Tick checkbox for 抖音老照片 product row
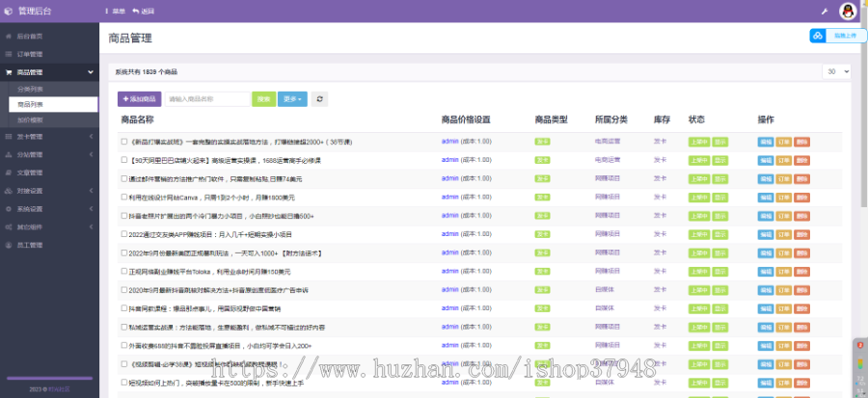This screenshot has height=398, width=868. 124,216
